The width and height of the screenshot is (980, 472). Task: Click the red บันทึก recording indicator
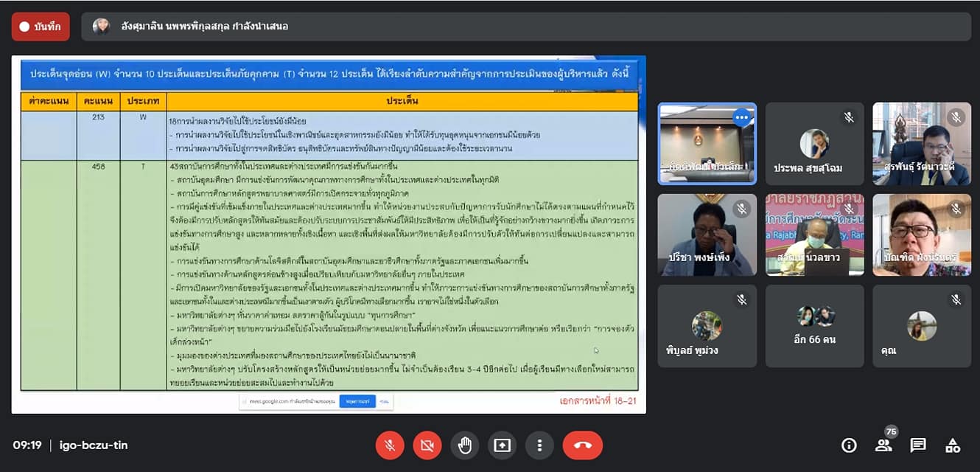pos(41,27)
